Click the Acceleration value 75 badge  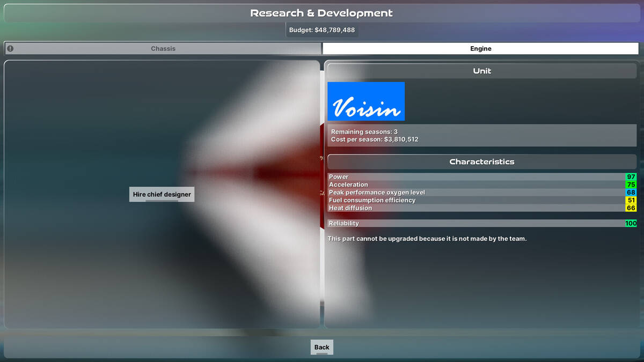[631, 184]
